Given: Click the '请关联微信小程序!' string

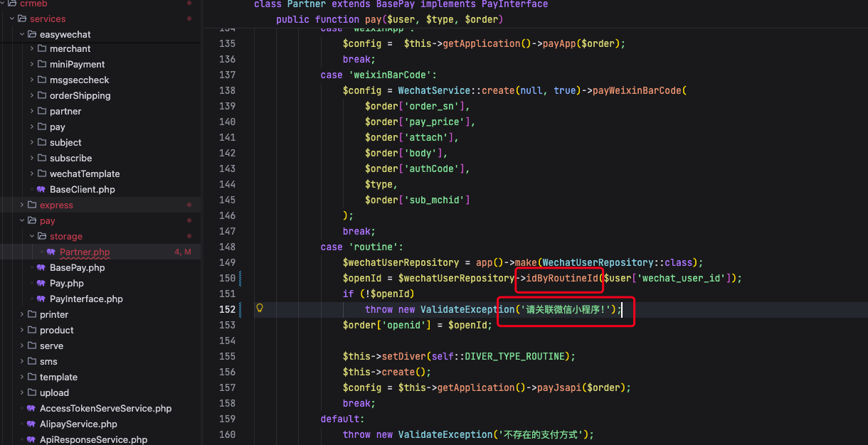Looking at the screenshot, I should coord(566,309).
